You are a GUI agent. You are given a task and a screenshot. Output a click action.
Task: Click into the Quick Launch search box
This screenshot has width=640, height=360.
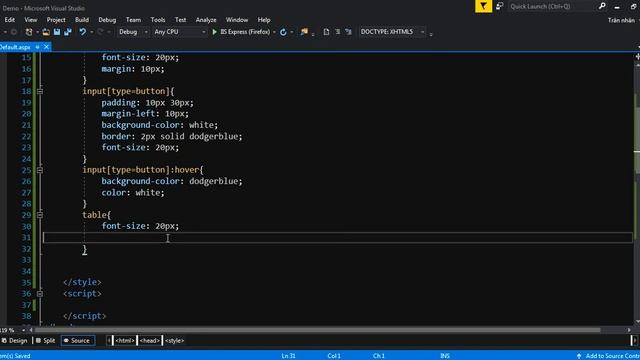click(552, 7)
